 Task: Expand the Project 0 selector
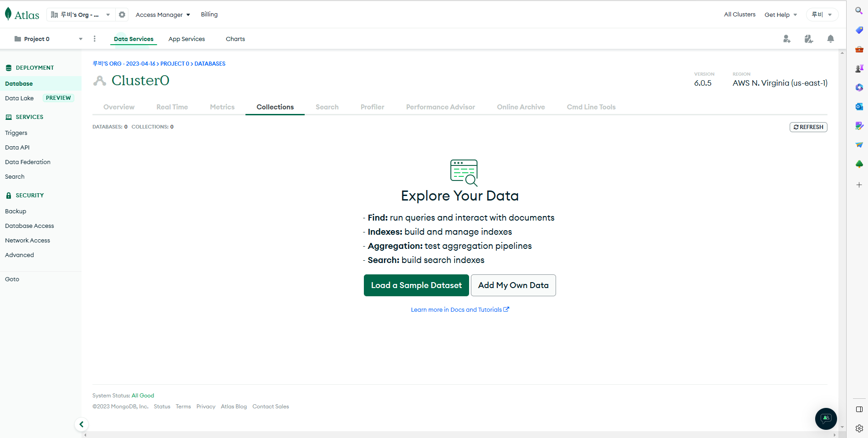pyautogui.click(x=48, y=39)
